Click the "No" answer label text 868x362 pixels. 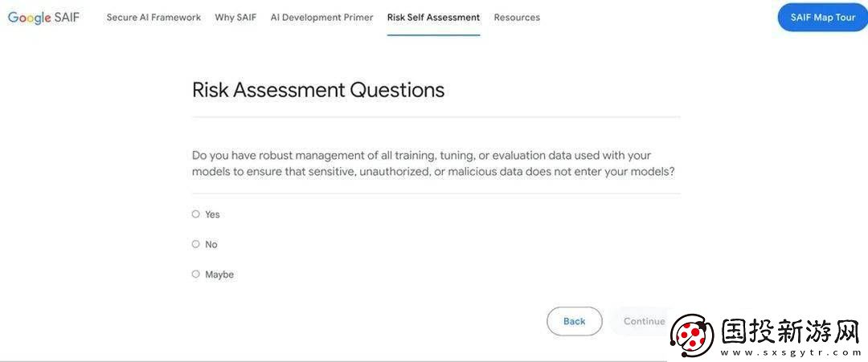(x=211, y=244)
